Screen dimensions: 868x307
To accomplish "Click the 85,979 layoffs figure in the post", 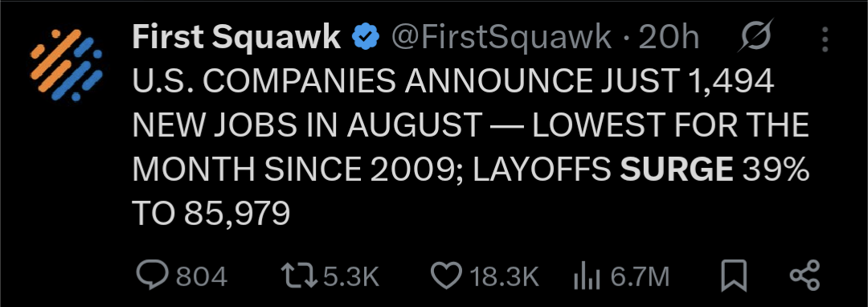I will click(237, 214).
